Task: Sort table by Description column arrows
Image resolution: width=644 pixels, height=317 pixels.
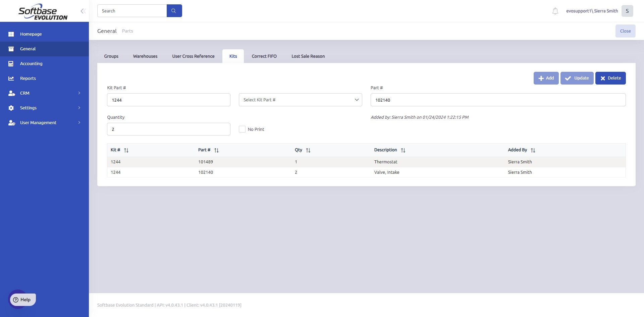Action: point(403,150)
